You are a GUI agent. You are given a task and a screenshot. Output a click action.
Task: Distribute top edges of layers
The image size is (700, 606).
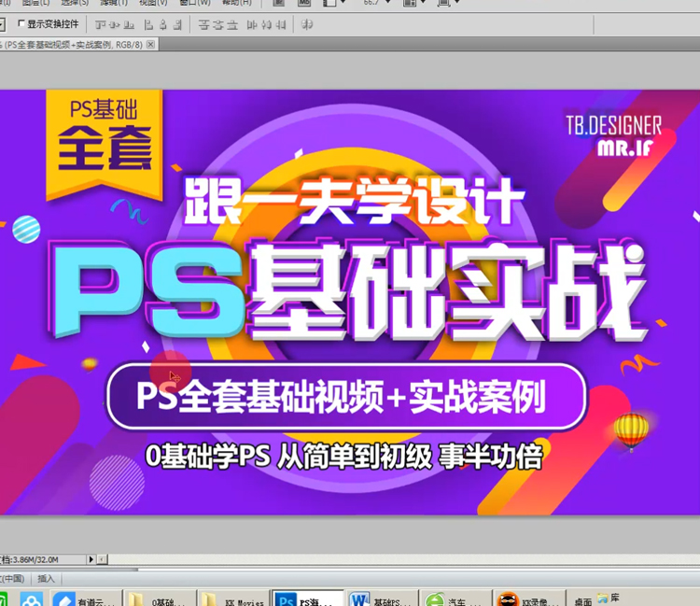point(203,25)
